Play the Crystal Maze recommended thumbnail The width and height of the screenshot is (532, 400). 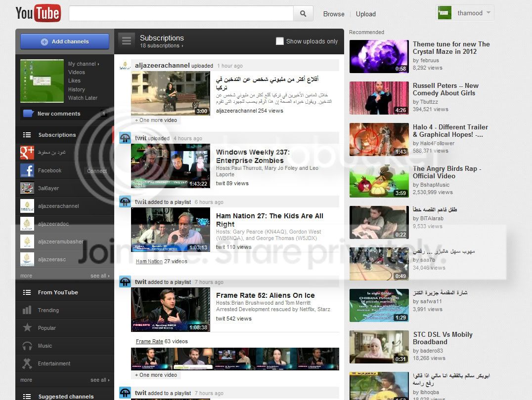[379, 56]
